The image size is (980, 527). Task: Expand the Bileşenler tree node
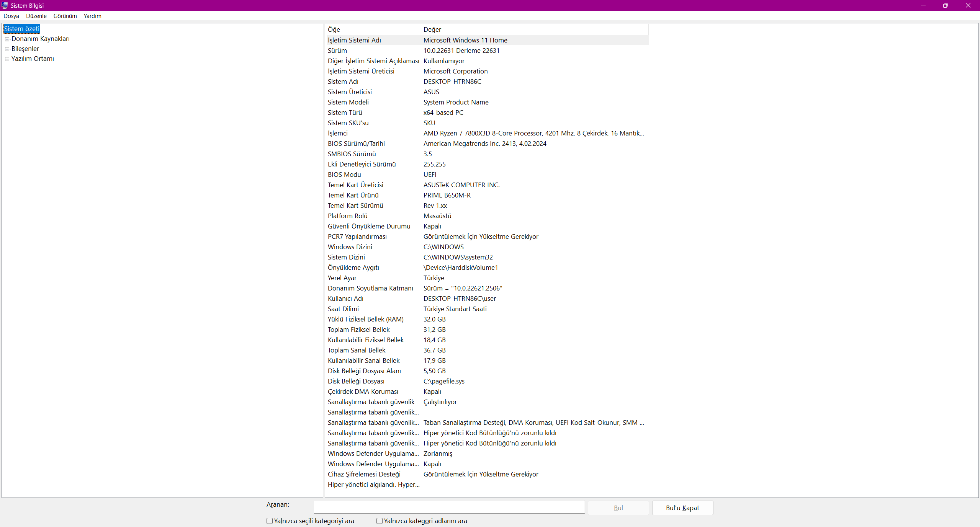[7, 49]
